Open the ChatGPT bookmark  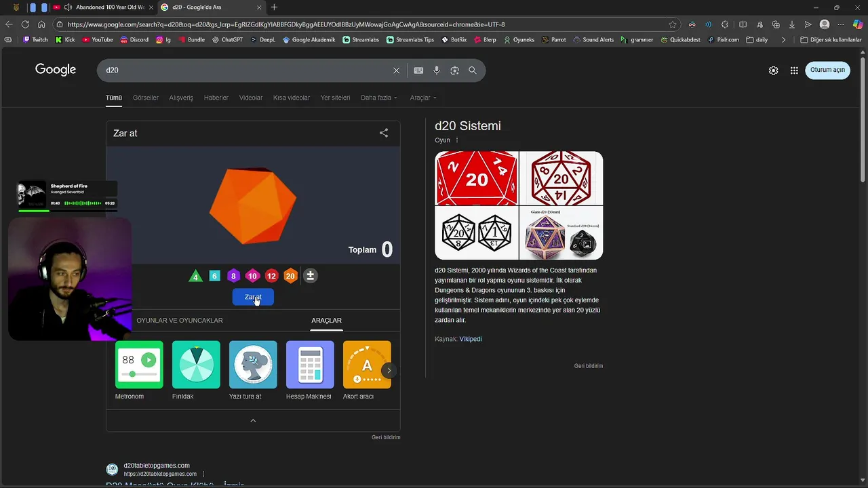(x=227, y=40)
